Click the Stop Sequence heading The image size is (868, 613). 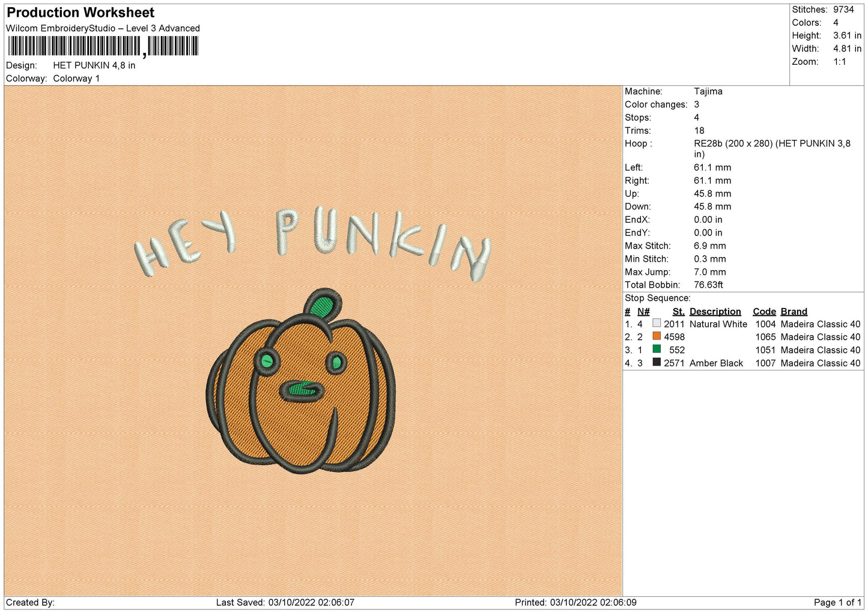point(658,298)
